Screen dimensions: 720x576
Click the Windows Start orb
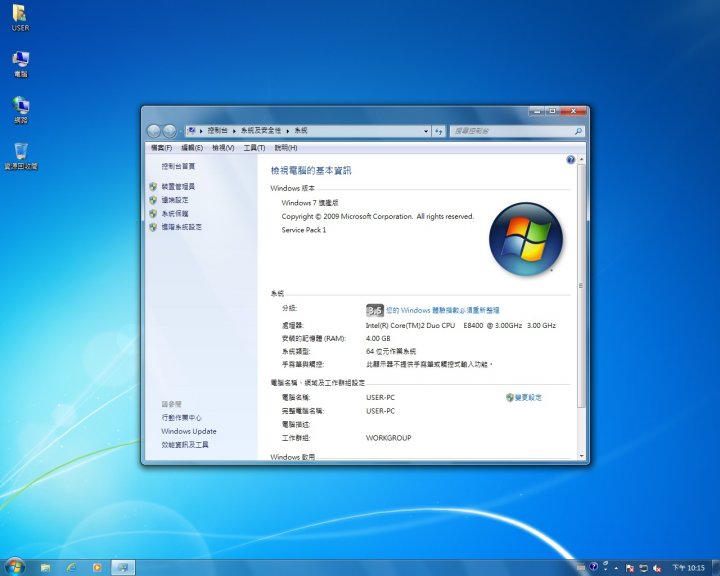click(x=15, y=567)
